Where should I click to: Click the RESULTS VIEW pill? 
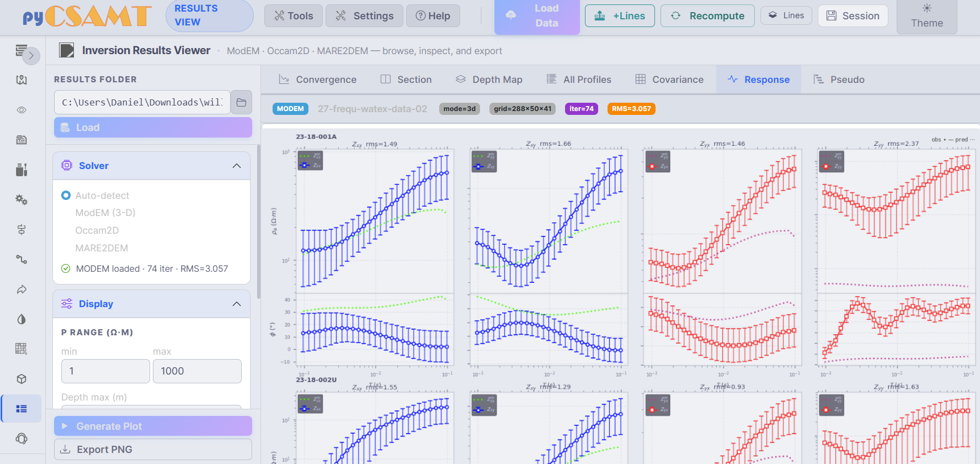[210, 15]
